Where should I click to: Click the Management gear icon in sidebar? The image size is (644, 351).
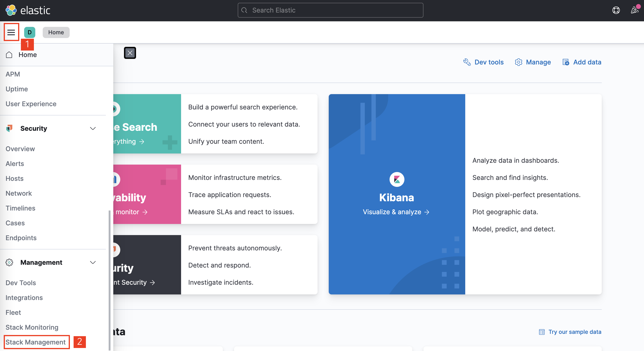pyautogui.click(x=10, y=262)
